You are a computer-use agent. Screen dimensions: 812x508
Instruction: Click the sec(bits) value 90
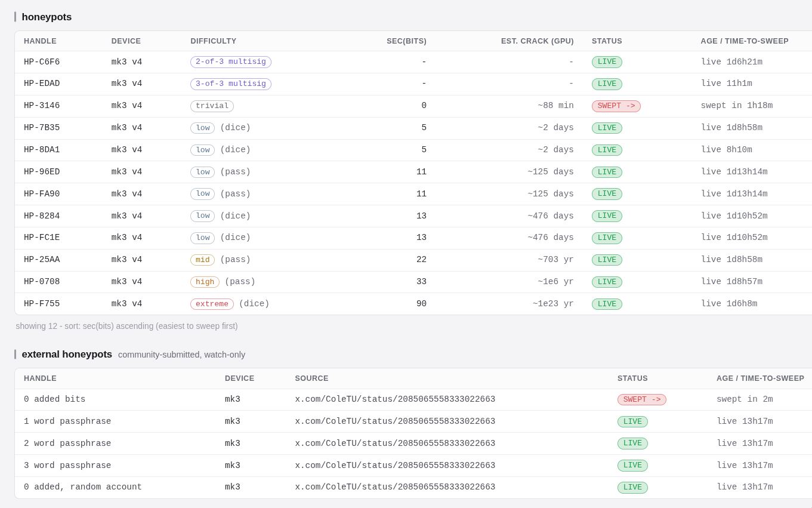coord(421,304)
